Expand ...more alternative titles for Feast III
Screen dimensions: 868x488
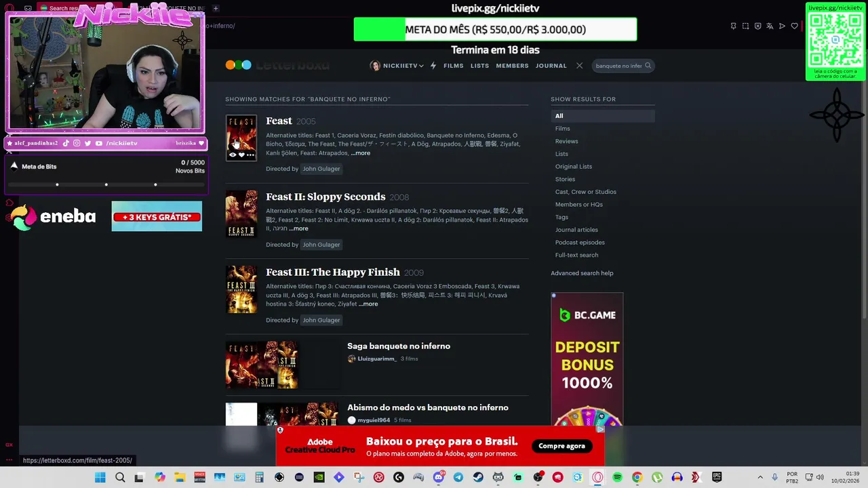[368, 304]
